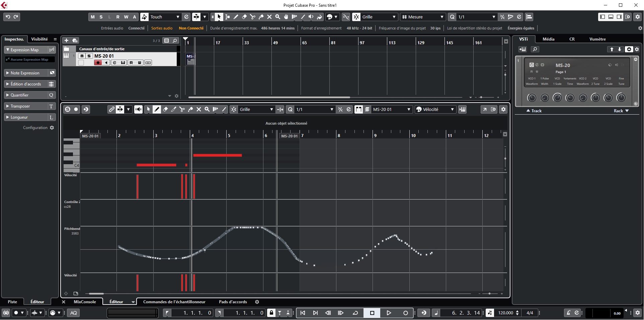Select the Erase tool in key editor toolbar

(x=165, y=109)
